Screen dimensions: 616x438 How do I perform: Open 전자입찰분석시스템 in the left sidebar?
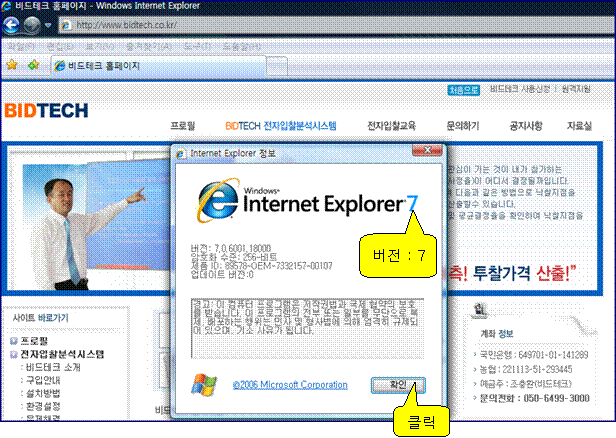tap(62, 354)
